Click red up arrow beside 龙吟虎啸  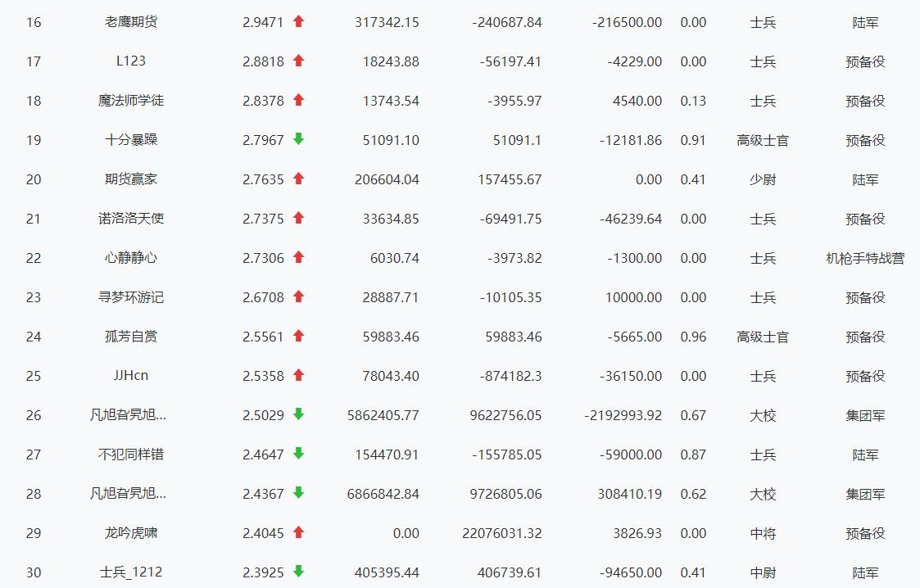[298, 533]
